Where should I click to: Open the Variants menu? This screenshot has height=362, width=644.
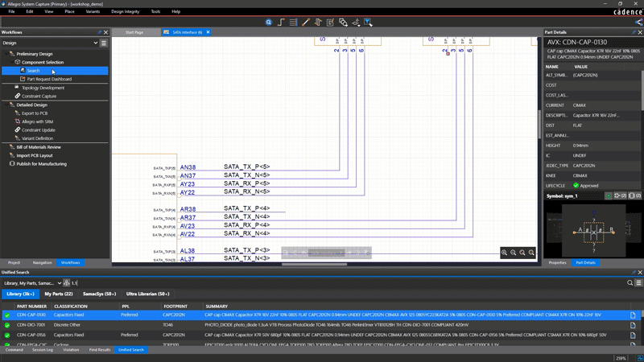click(x=93, y=11)
